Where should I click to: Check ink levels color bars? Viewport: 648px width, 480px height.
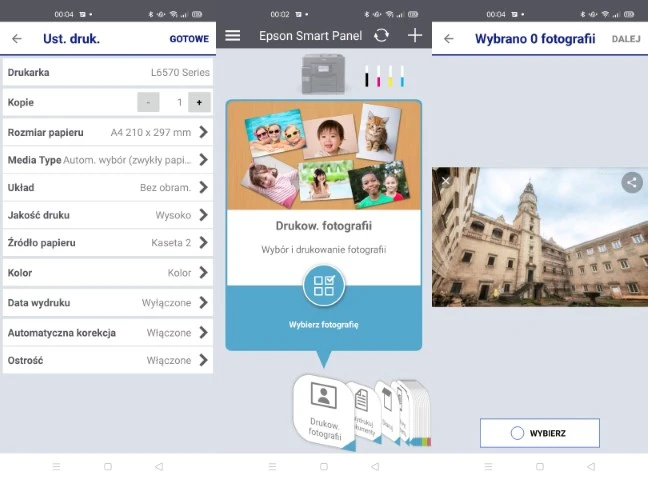[x=384, y=76]
